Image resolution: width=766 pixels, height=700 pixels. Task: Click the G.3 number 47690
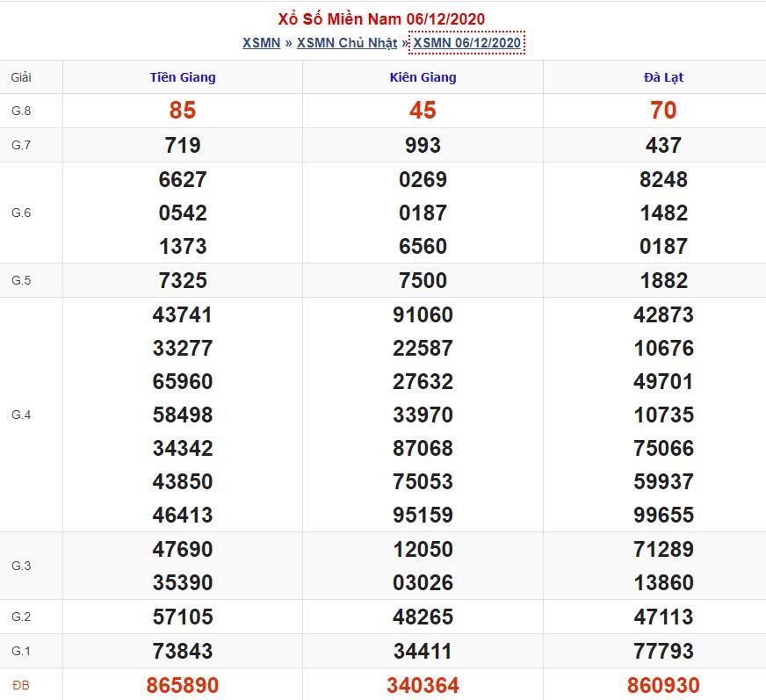(183, 549)
